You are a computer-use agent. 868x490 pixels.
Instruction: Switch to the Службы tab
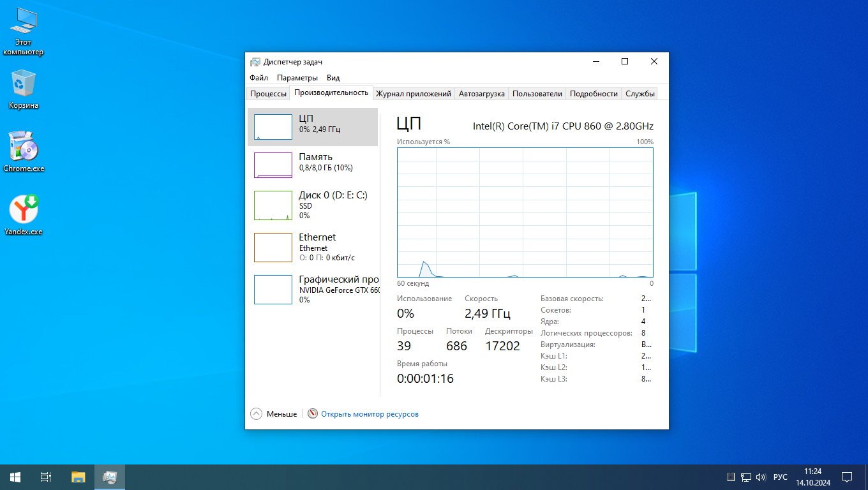(640, 94)
